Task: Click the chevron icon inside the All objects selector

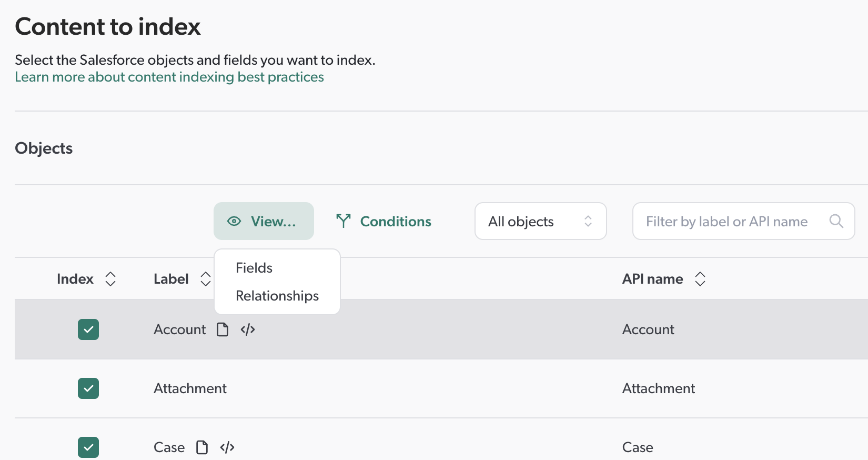Action: [x=589, y=221]
